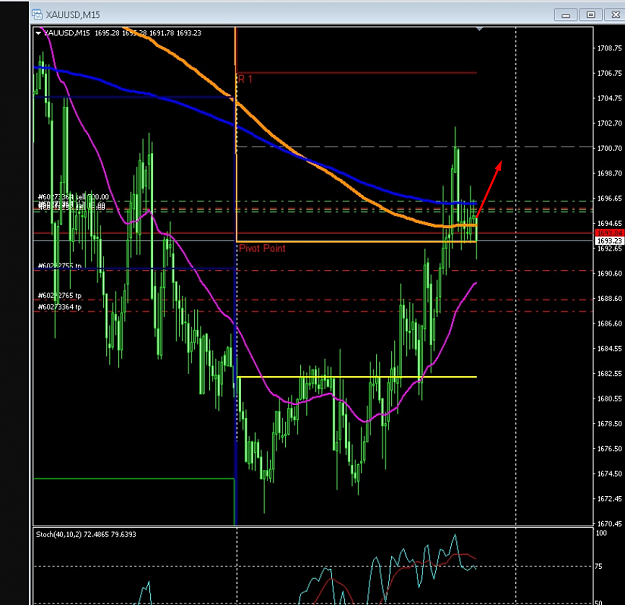Click the R 1 resistance label
The width and height of the screenshot is (625, 605).
(x=245, y=79)
